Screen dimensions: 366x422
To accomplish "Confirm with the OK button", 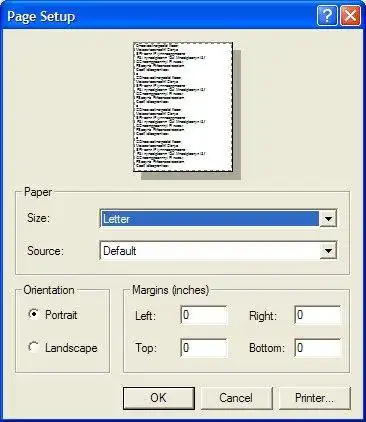I will pos(159,398).
